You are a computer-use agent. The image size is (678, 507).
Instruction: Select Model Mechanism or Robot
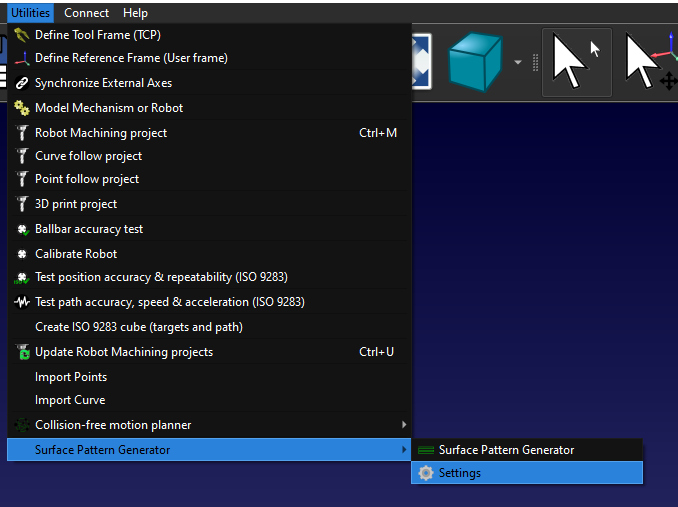click(x=209, y=108)
